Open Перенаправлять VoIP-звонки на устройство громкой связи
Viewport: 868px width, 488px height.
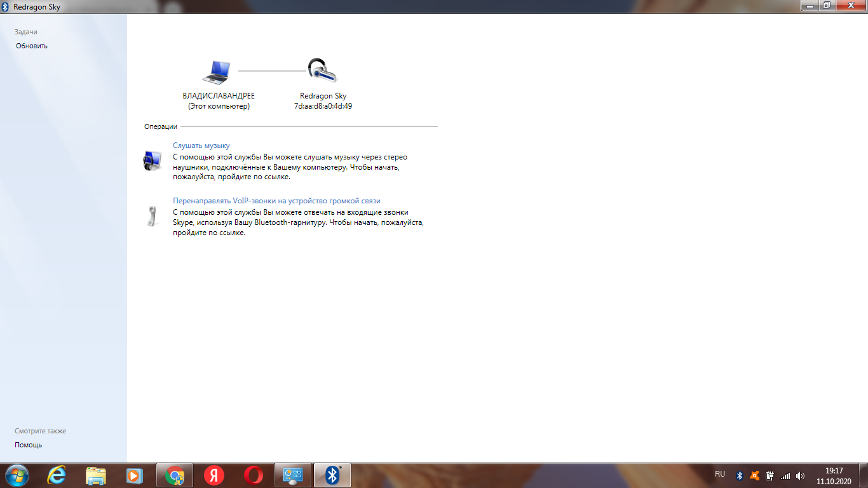pos(276,200)
